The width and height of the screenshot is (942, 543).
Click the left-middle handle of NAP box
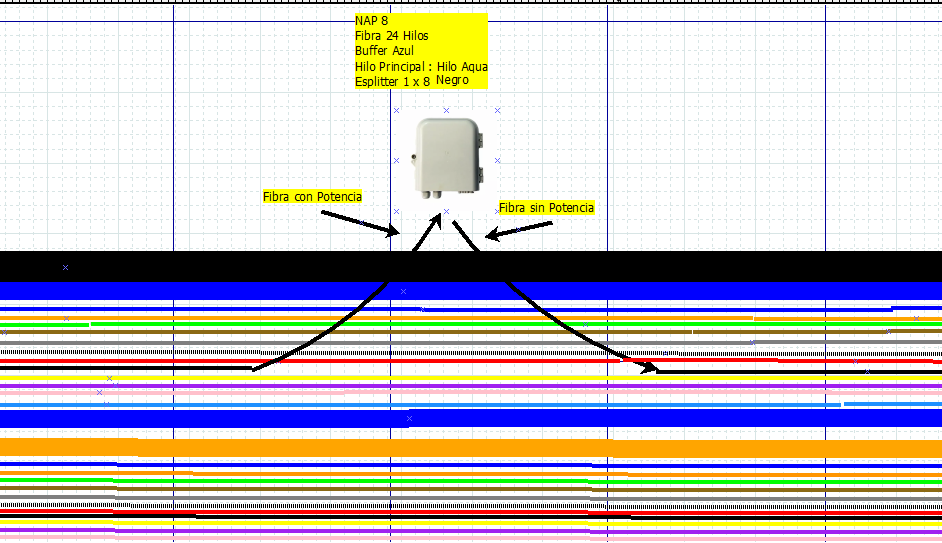(396, 160)
